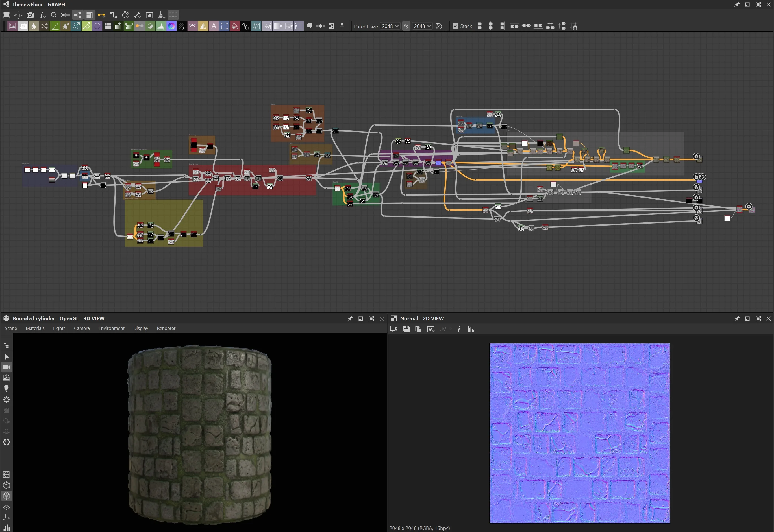The width and height of the screenshot is (774, 532).
Task: Open the Scene menu in 3D view
Action: click(11, 328)
